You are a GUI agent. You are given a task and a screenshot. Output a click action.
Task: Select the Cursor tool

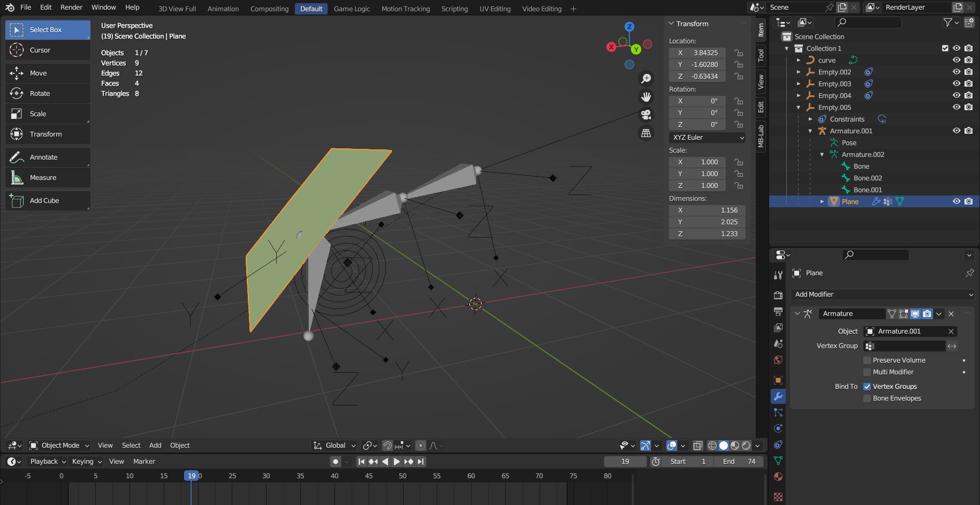pos(48,50)
